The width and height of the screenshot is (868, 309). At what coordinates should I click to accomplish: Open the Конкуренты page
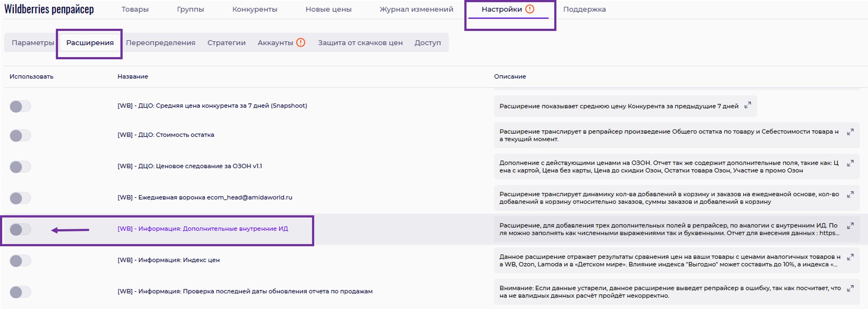[254, 9]
